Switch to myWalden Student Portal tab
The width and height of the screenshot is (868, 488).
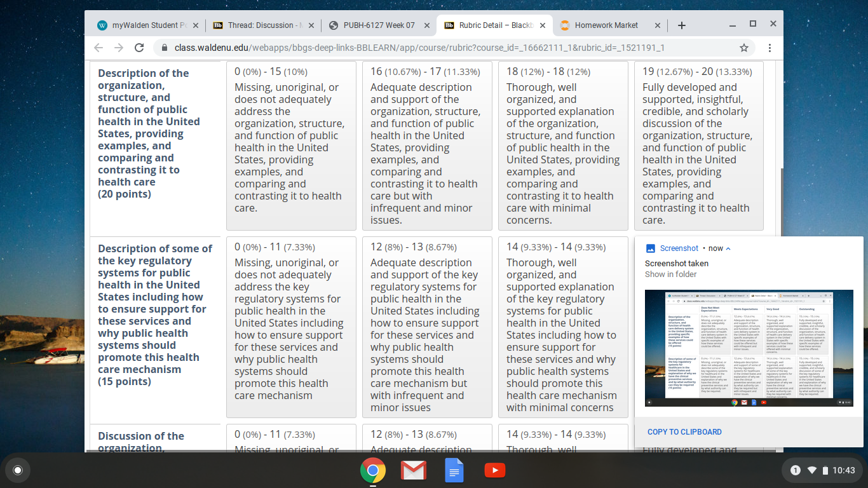[x=144, y=25]
